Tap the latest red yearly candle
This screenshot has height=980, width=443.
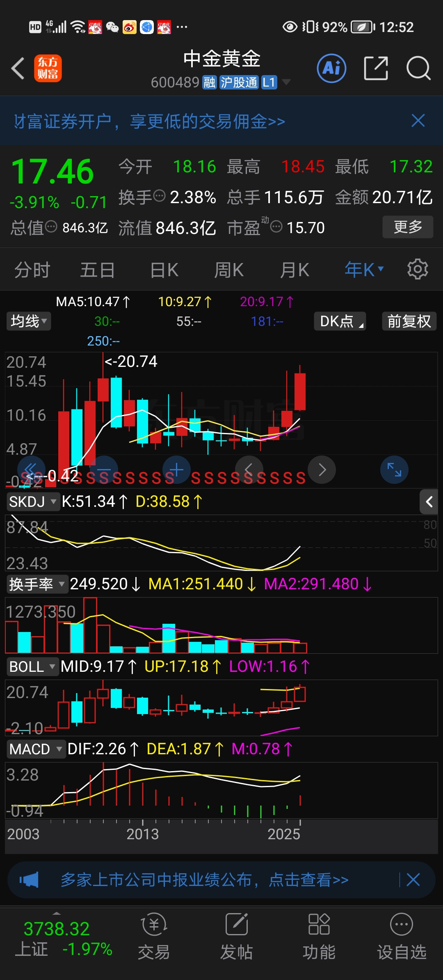(300, 392)
